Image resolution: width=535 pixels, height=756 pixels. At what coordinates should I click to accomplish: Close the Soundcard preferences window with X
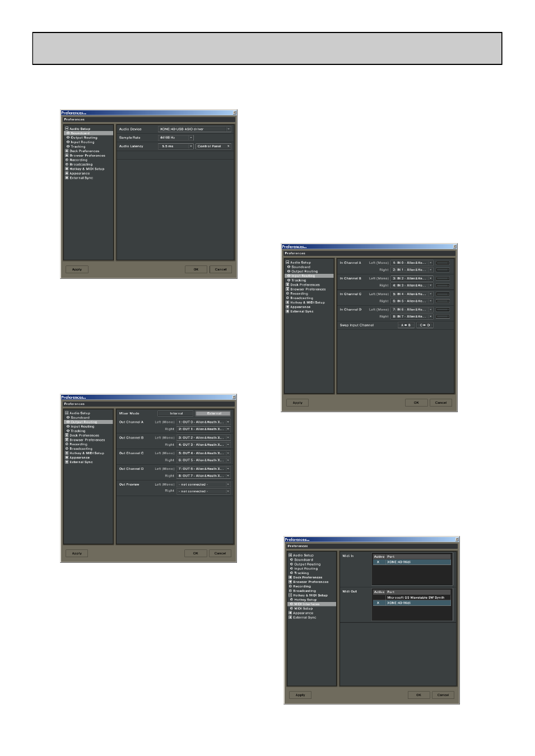pyautogui.click(x=235, y=113)
